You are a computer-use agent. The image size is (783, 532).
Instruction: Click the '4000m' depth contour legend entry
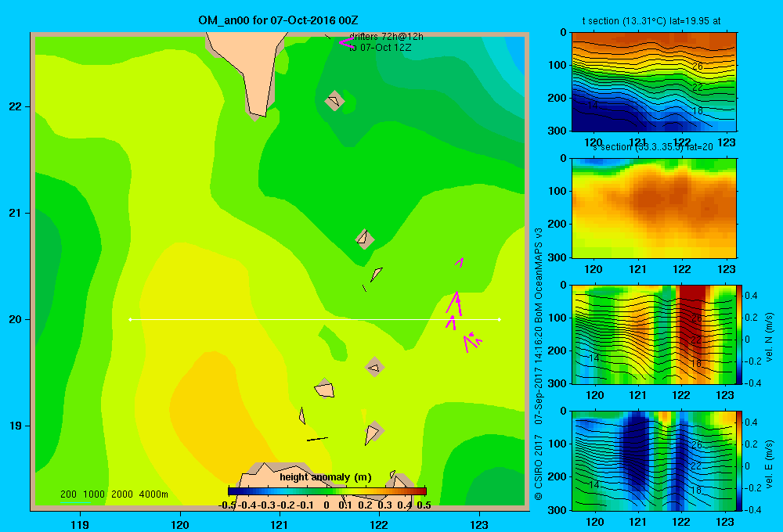(x=153, y=494)
